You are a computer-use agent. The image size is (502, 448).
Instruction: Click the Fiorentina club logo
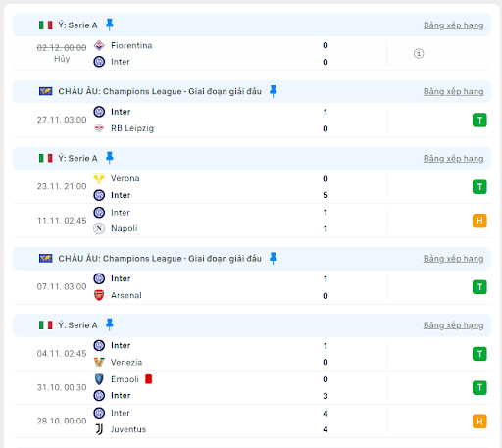pyautogui.click(x=99, y=45)
